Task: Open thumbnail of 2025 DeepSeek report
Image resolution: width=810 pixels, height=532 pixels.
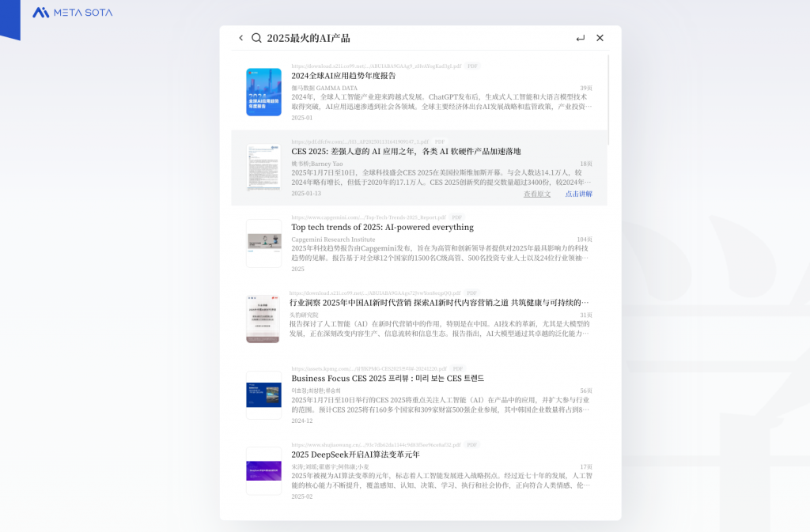Action: pos(264,470)
